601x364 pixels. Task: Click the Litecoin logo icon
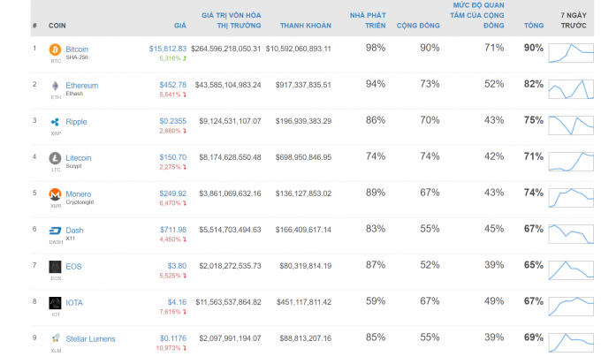click(x=55, y=158)
